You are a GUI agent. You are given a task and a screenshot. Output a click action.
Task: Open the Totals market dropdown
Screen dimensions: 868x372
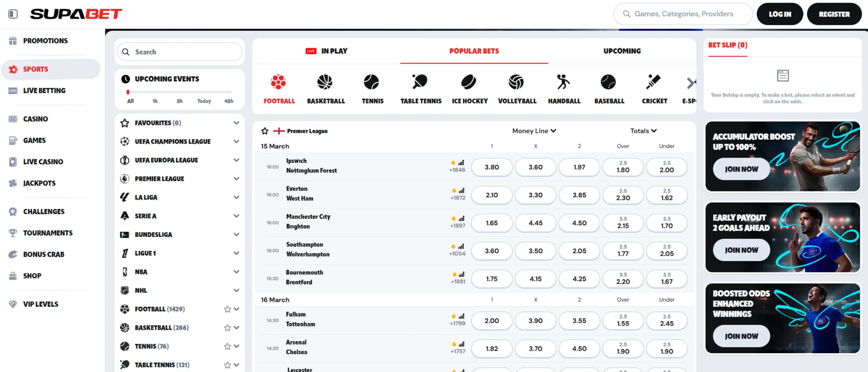click(x=643, y=131)
